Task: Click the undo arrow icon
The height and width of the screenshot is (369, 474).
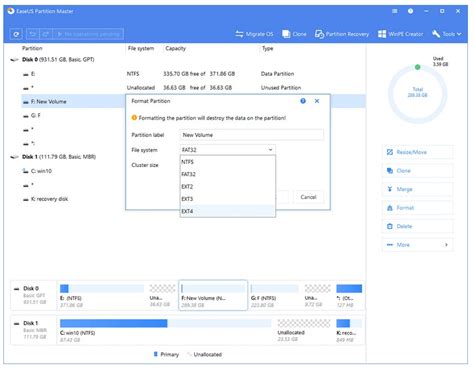Action: click(x=32, y=34)
